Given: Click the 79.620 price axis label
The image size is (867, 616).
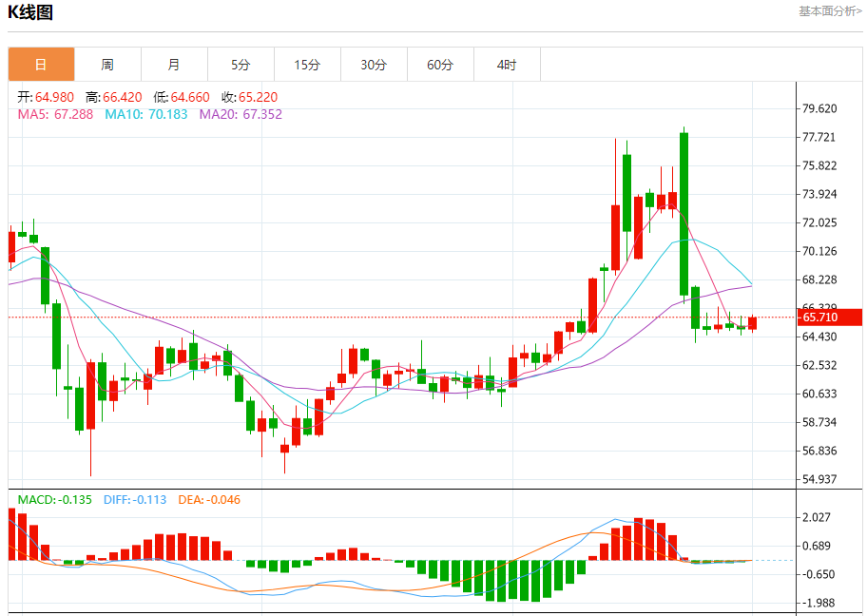Looking at the screenshot, I should [819, 108].
